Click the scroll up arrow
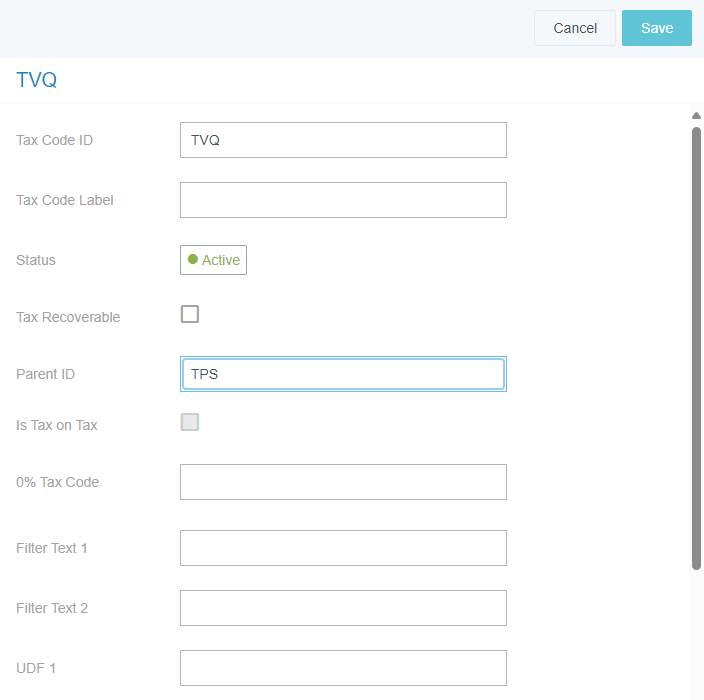This screenshot has height=700, width=704. pyautogui.click(x=696, y=116)
